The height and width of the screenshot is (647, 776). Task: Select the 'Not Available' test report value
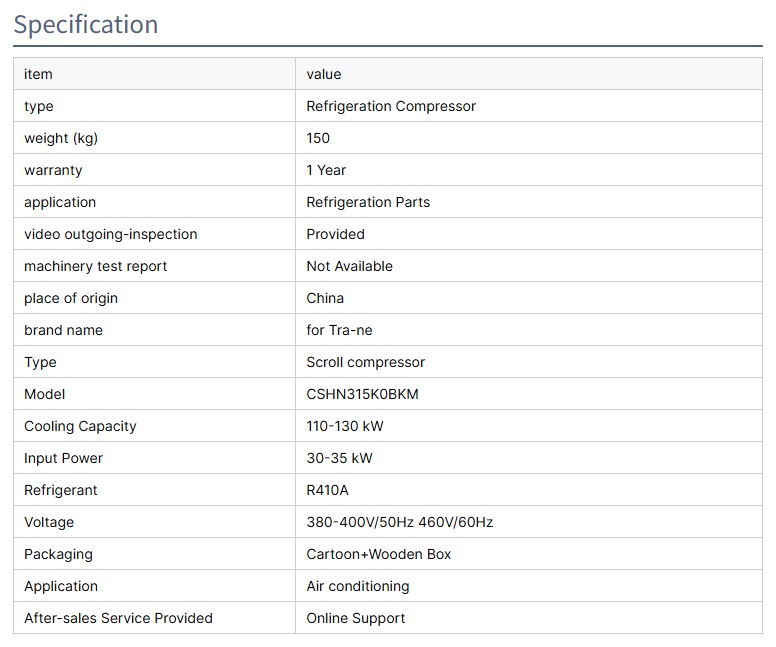[x=349, y=266]
